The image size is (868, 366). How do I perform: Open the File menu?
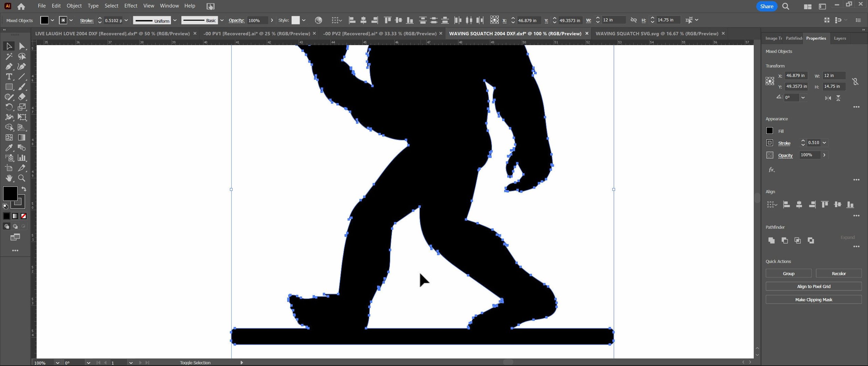[x=42, y=6]
